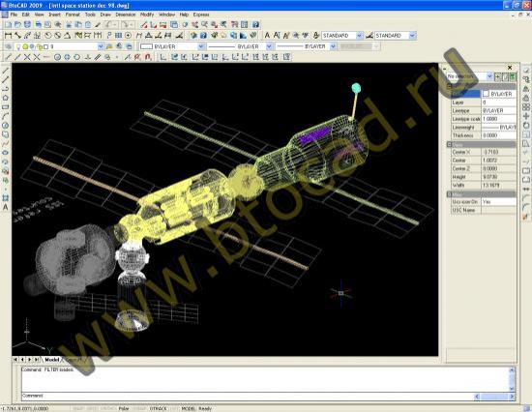This screenshot has height=412, width=532.
Task: Open the No selection dropdown in Properties
Action: click(489, 76)
